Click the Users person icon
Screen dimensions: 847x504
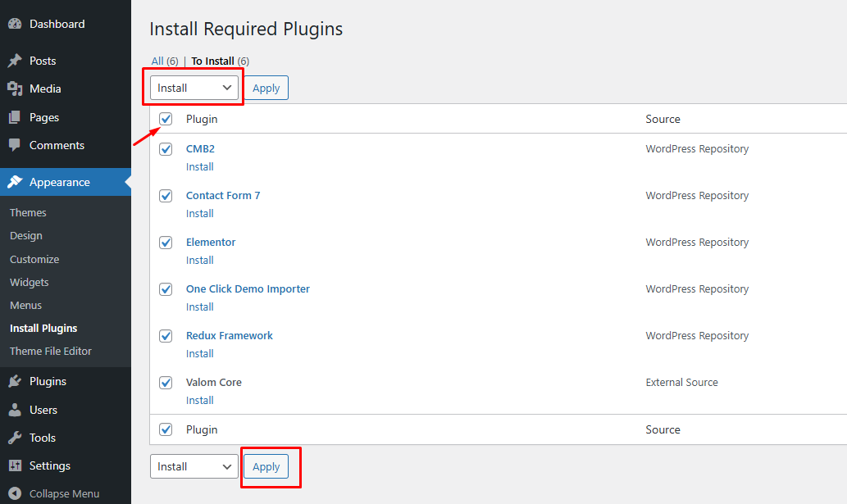[15, 410]
